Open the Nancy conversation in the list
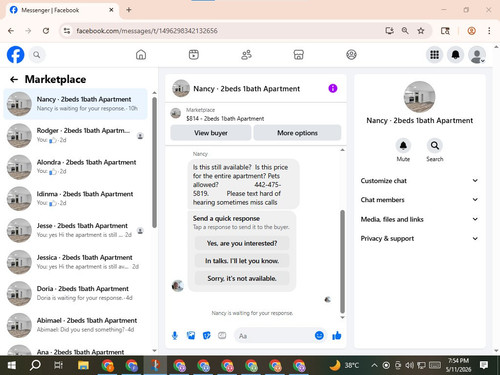 click(75, 104)
